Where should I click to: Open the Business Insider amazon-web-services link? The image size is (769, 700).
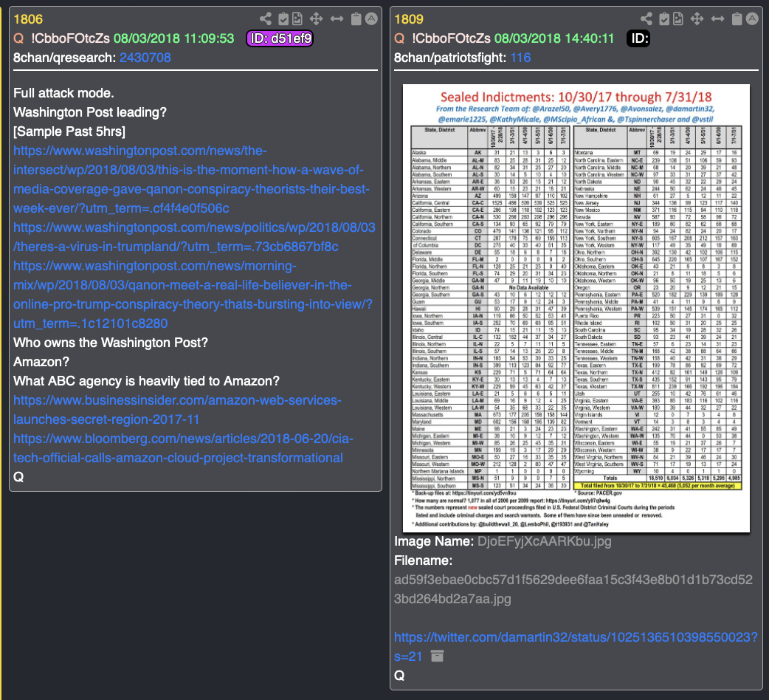[x=177, y=410]
